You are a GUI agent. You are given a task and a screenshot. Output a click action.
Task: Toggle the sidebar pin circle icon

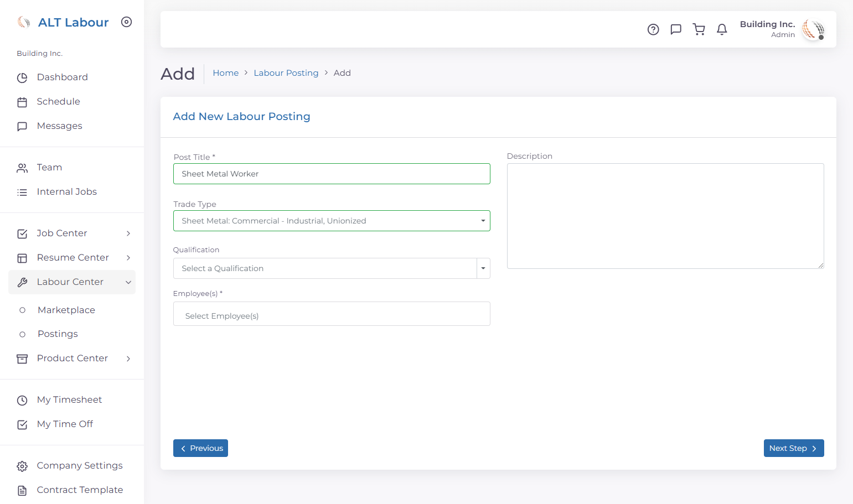click(x=127, y=22)
